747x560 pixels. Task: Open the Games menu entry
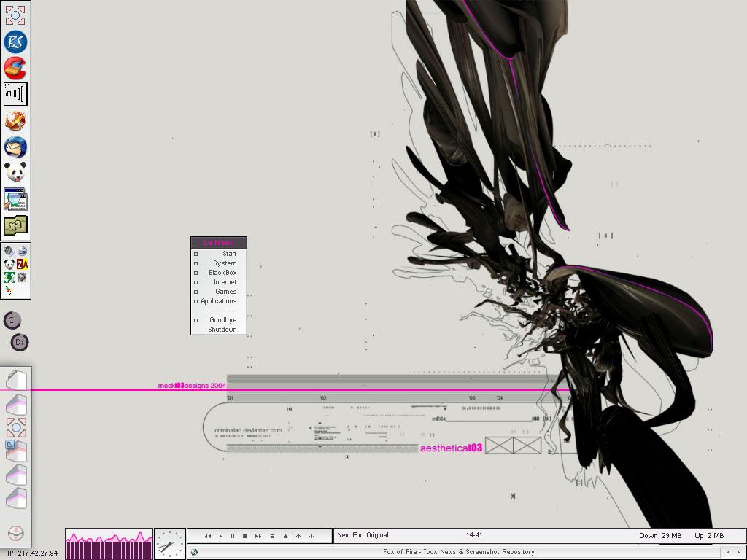coord(219,292)
